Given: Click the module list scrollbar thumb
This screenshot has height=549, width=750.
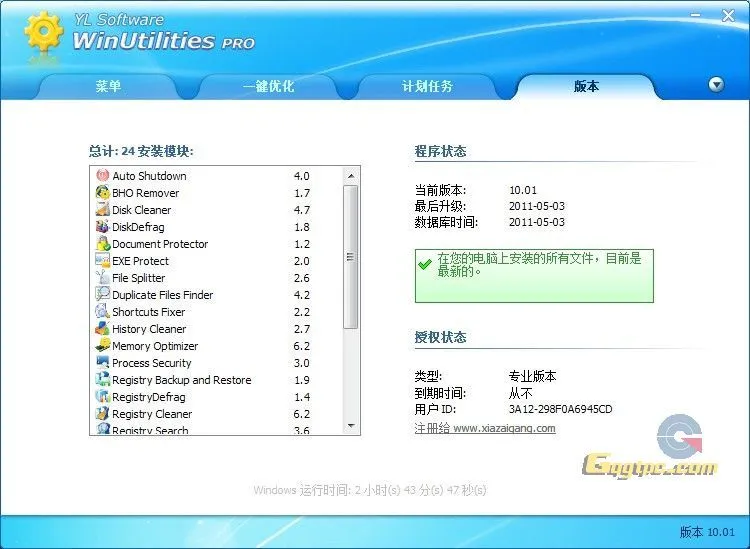Looking at the screenshot, I should click(x=351, y=257).
